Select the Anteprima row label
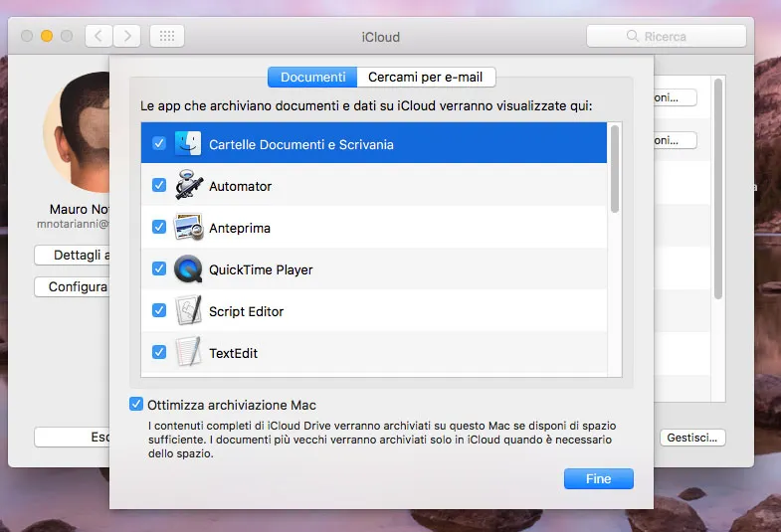781x532 pixels. coord(240,229)
